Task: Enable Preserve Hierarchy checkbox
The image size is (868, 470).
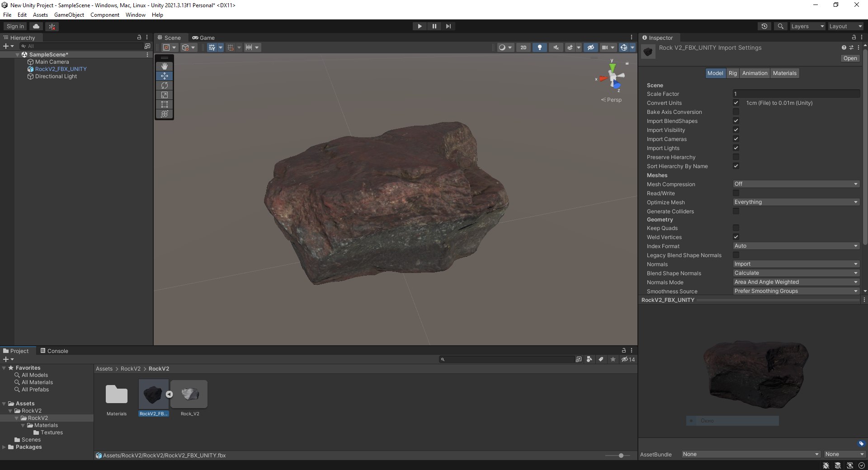Action: pyautogui.click(x=736, y=157)
